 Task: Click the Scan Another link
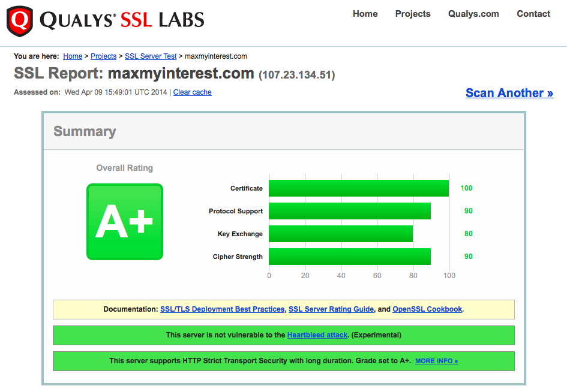[509, 93]
